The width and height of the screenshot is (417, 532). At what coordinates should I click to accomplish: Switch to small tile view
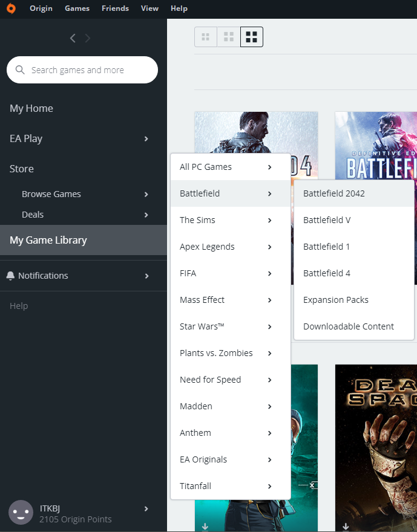[x=205, y=37]
